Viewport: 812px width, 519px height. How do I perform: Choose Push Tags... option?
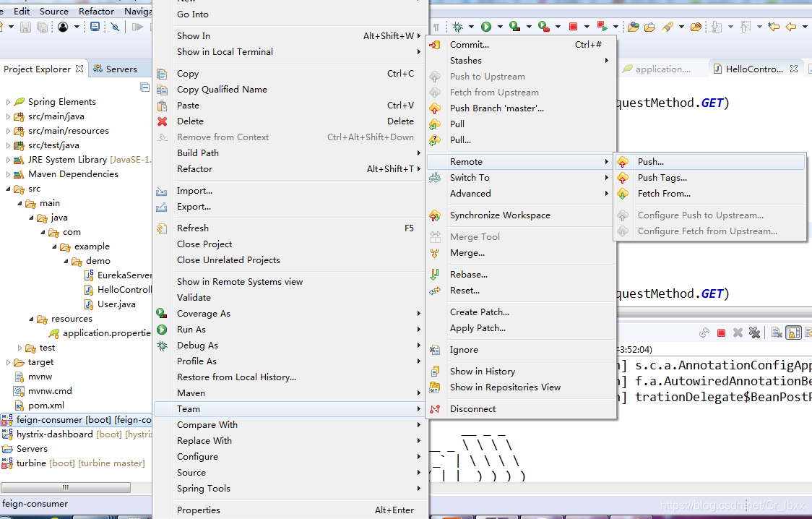tap(709, 178)
